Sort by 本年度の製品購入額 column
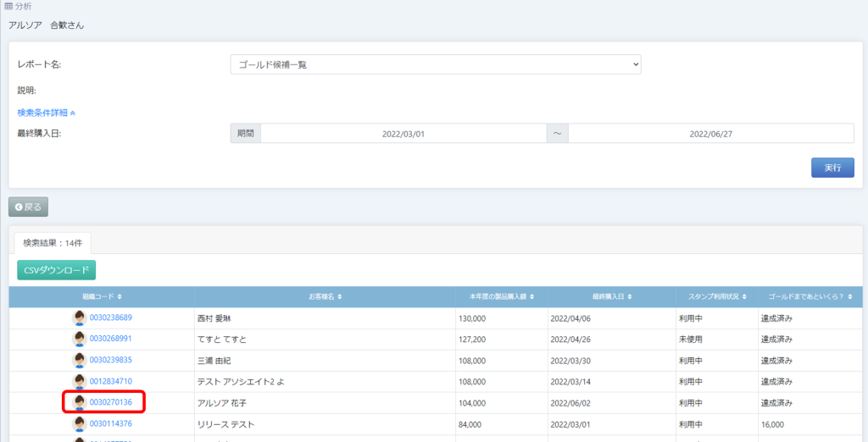The height and width of the screenshot is (442, 868). coord(502,297)
